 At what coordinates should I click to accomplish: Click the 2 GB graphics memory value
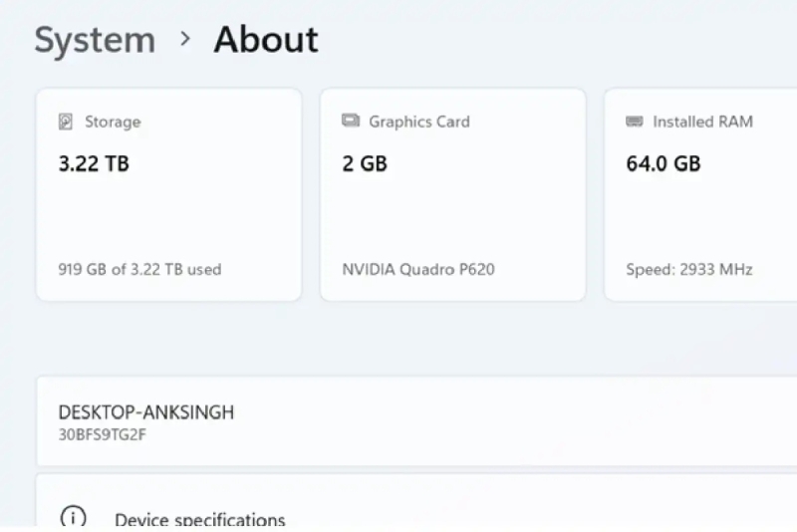365,163
